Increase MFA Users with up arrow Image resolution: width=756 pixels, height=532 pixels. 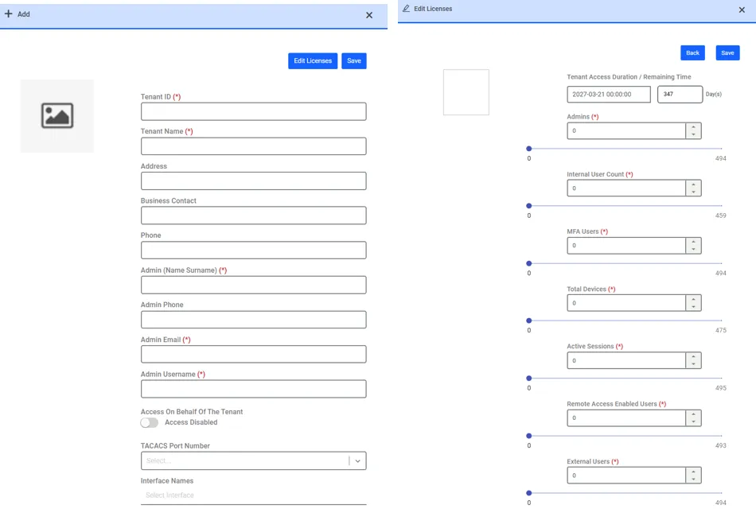pos(693,242)
